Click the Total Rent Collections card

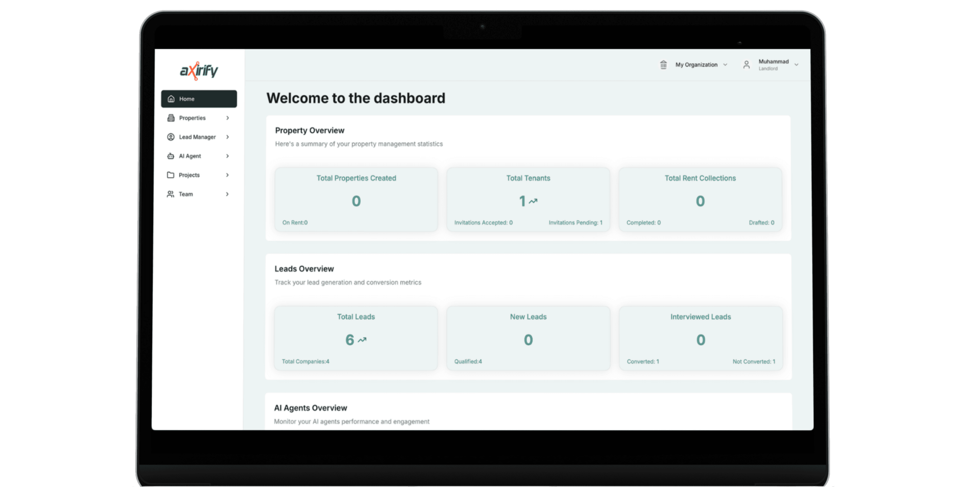point(700,199)
